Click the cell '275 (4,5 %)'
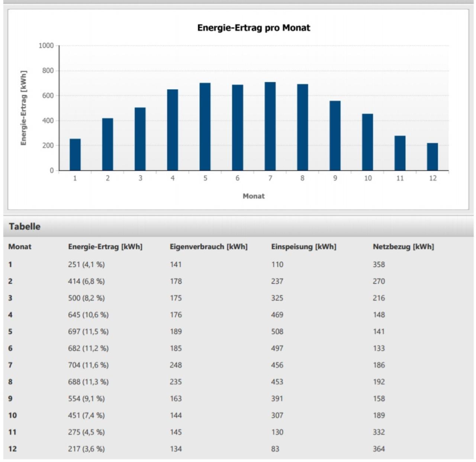The height and width of the screenshot is (462, 476). (x=86, y=432)
